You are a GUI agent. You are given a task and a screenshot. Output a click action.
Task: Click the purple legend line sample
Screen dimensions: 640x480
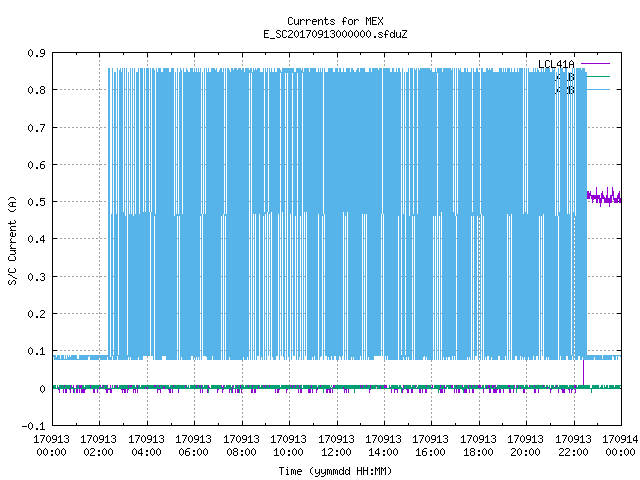(596, 64)
